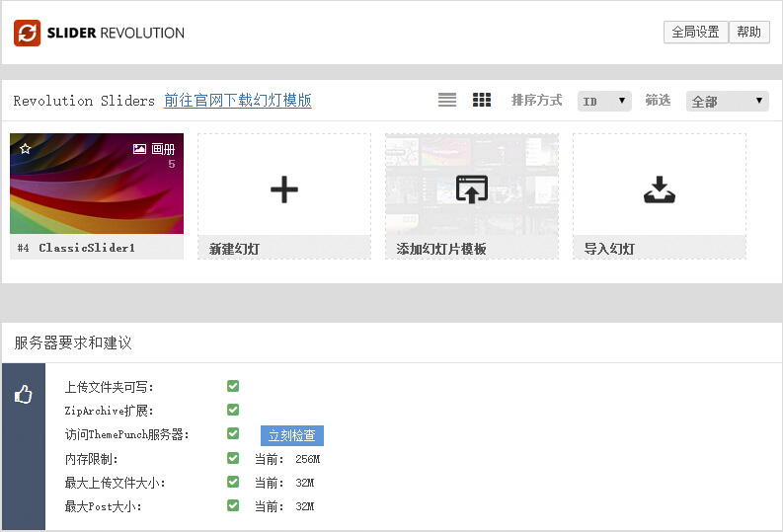Click the import slider download icon
The width and height of the screenshot is (783, 532).
[660, 190]
